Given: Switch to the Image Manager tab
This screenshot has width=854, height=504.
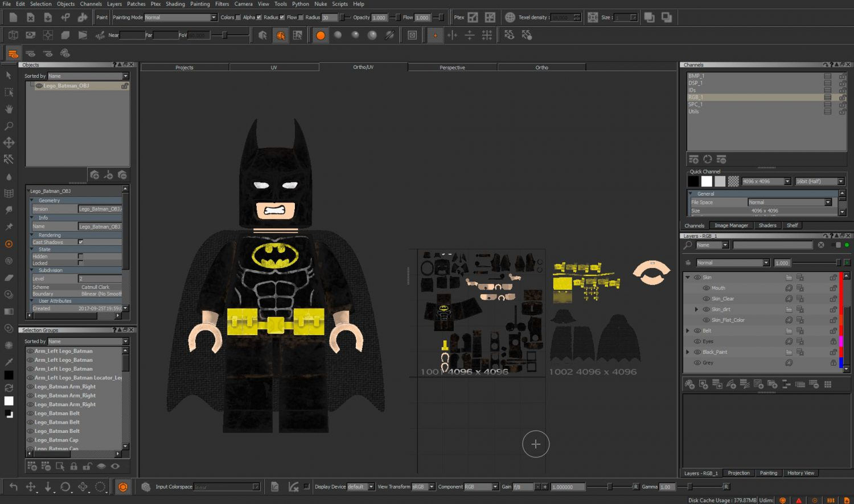Looking at the screenshot, I should point(731,225).
